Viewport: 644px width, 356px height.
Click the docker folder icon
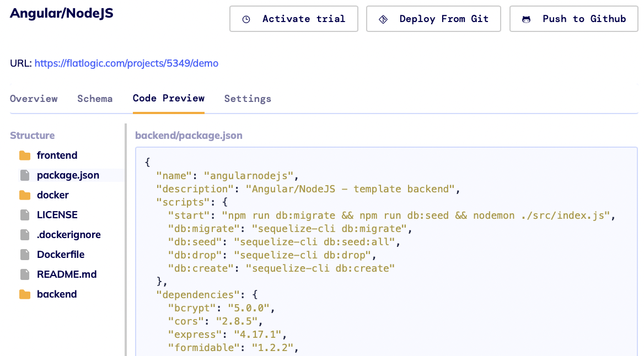point(25,196)
